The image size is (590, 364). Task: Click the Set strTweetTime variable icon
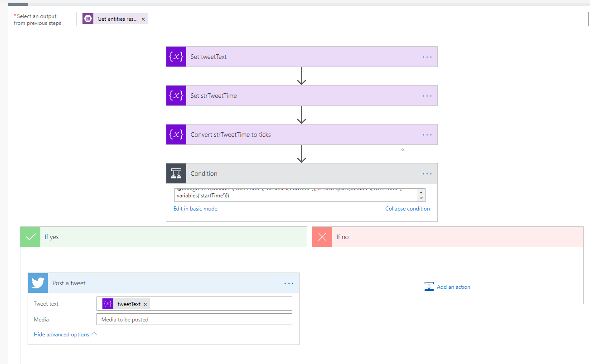pyautogui.click(x=176, y=96)
